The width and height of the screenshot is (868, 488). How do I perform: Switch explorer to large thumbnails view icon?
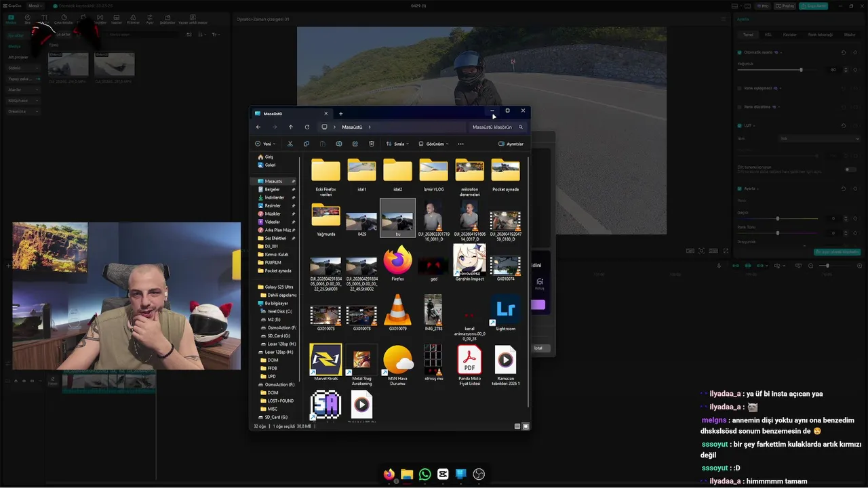click(x=526, y=426)
